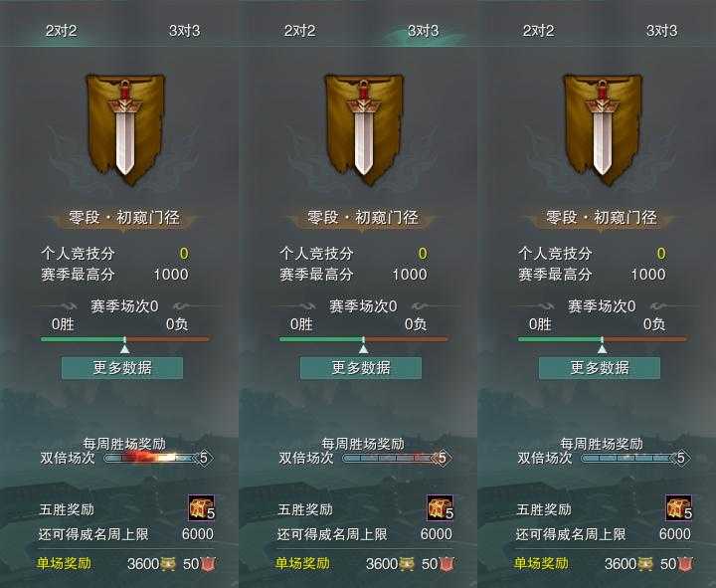Click the gold coin icon beside 3600 in left panel
Image resolution: width=716 pixels, height=588 pixels.
pyautogui.click(x=168, y=564)
